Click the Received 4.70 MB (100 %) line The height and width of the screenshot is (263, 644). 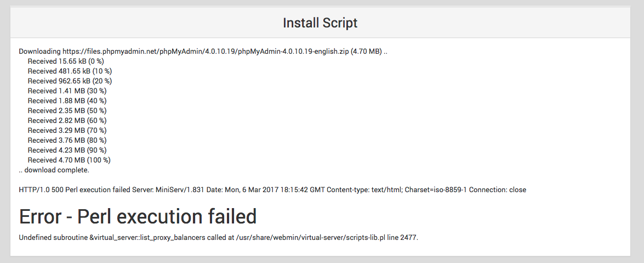point(69,160)
